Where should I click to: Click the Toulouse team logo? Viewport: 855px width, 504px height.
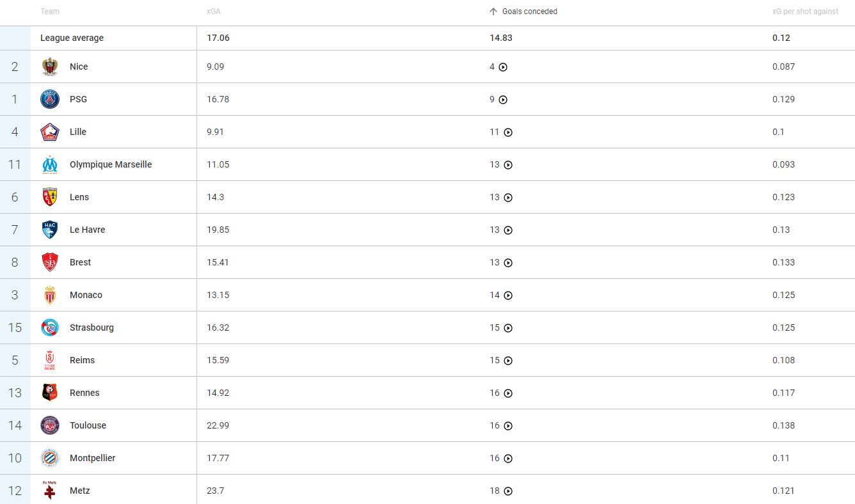(50, 425)
